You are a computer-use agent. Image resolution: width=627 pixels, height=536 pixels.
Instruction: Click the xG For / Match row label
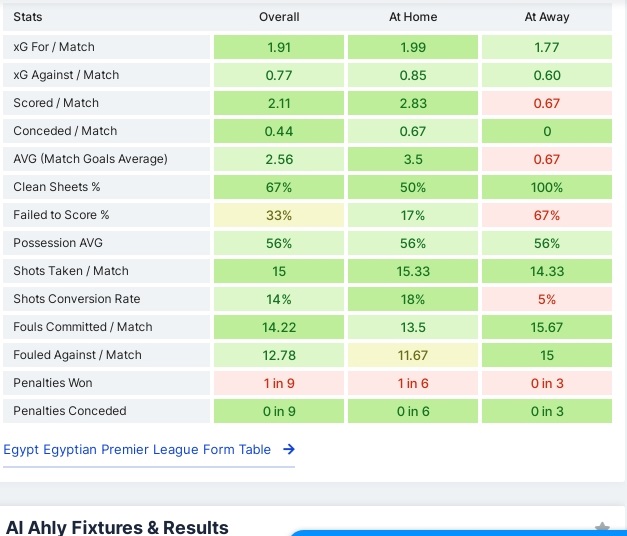coord(54,47)
